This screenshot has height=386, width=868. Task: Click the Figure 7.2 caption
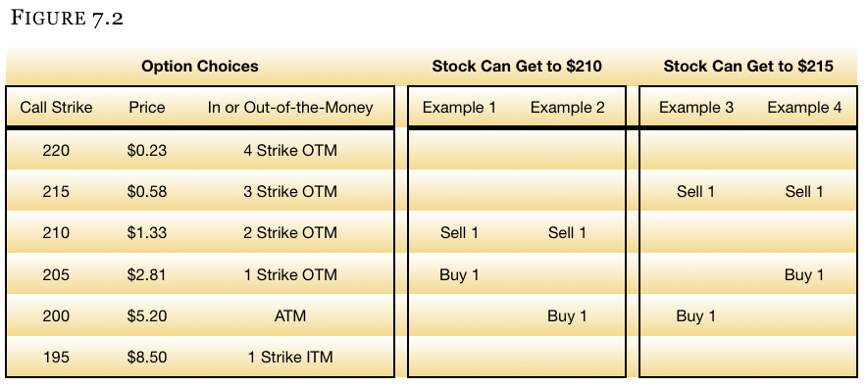tap(66, 17)
